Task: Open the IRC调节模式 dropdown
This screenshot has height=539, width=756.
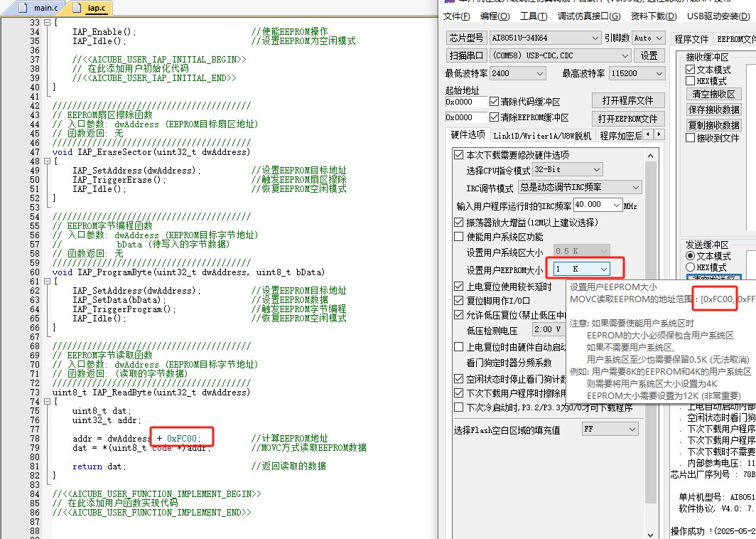Action: (580, 187)
